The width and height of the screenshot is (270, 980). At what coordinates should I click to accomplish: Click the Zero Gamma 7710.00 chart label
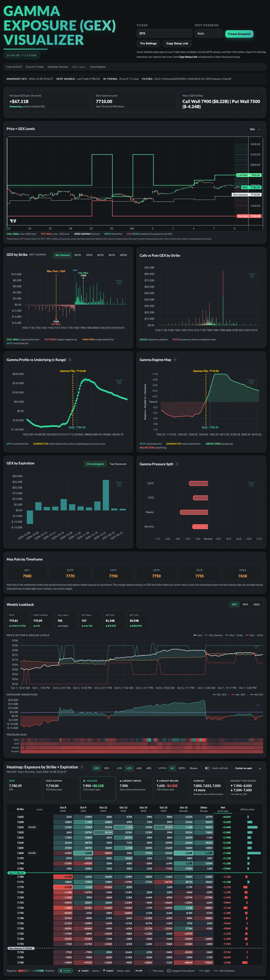click(247, 194)
